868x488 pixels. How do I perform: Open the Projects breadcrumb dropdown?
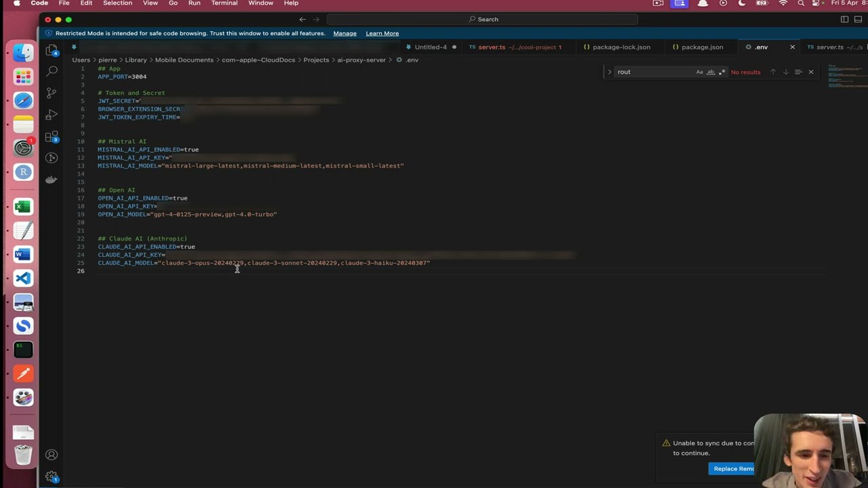[316, 60]
